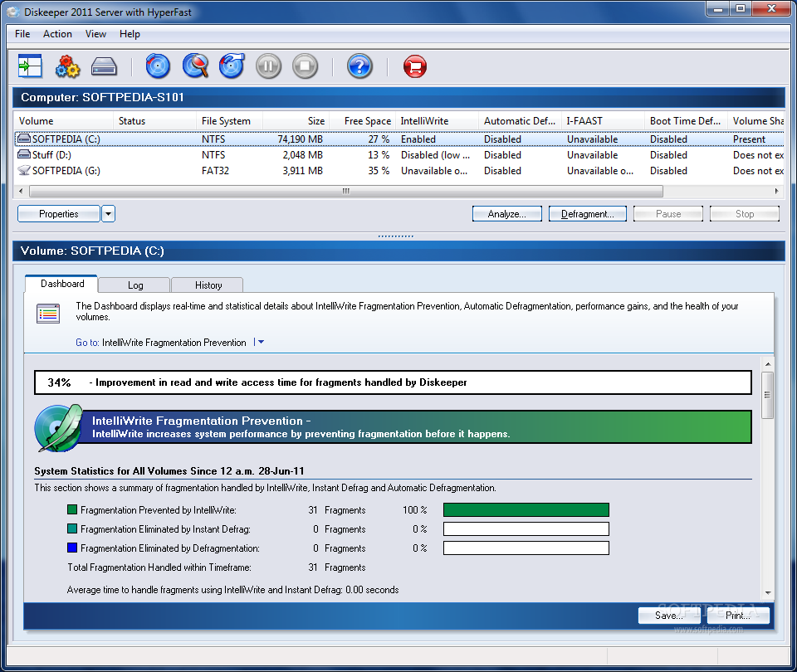Screen dimensions: 797x672
Task: Click the Pause button
Action: [x=667, y=214]
